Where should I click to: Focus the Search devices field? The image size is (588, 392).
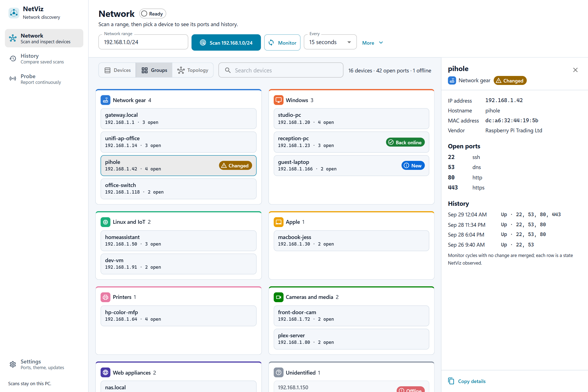pyautogui.click(x=281, y=70)
